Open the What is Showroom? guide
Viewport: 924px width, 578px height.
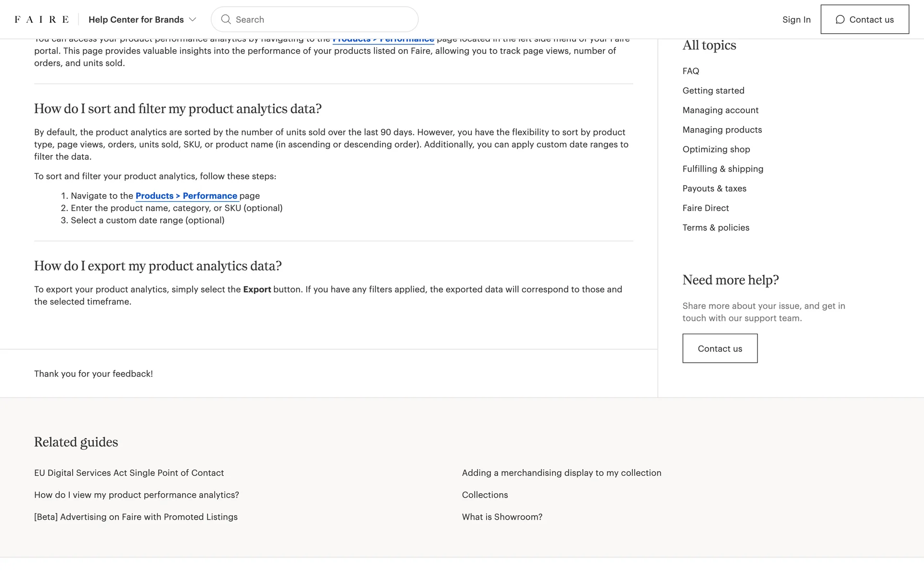[x=502, y=517]
